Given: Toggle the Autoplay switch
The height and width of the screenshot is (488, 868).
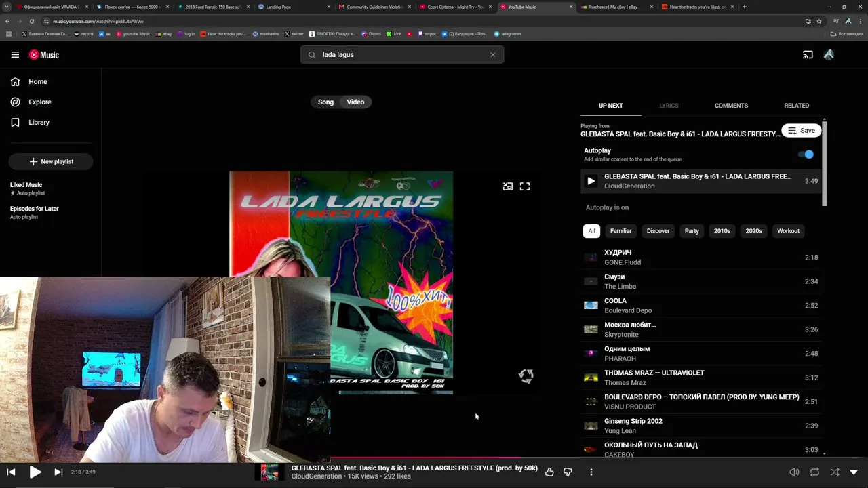Looking at the screenshot, I should click(x=806, y=155).
